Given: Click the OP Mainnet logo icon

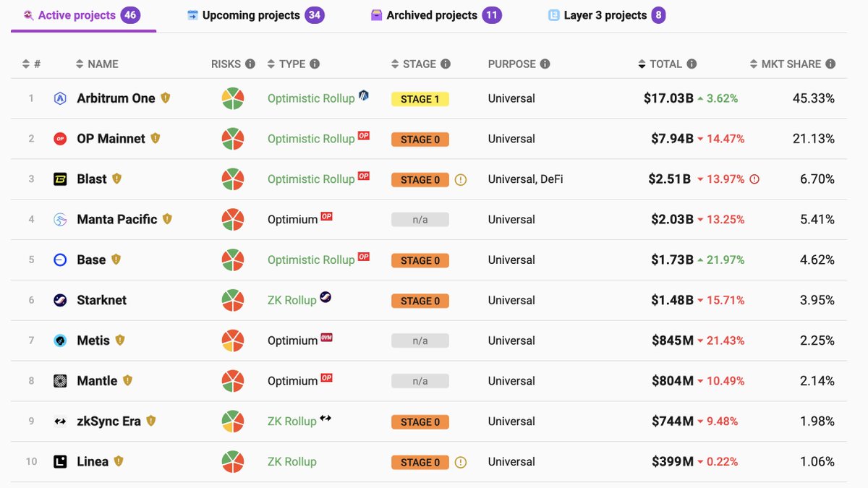Looking at the screenshot, I should [x=61, y=139].
